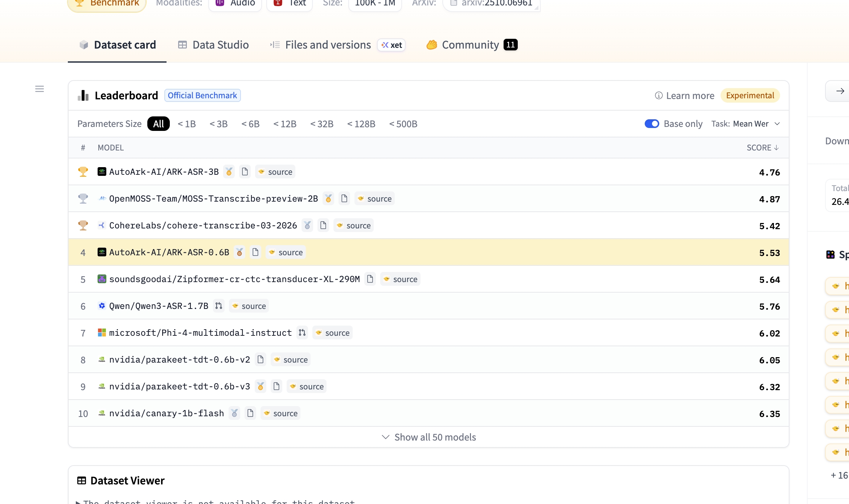Switch to the Dataset card tab
Screen dimensions: 849x504
tap(117, 45)
